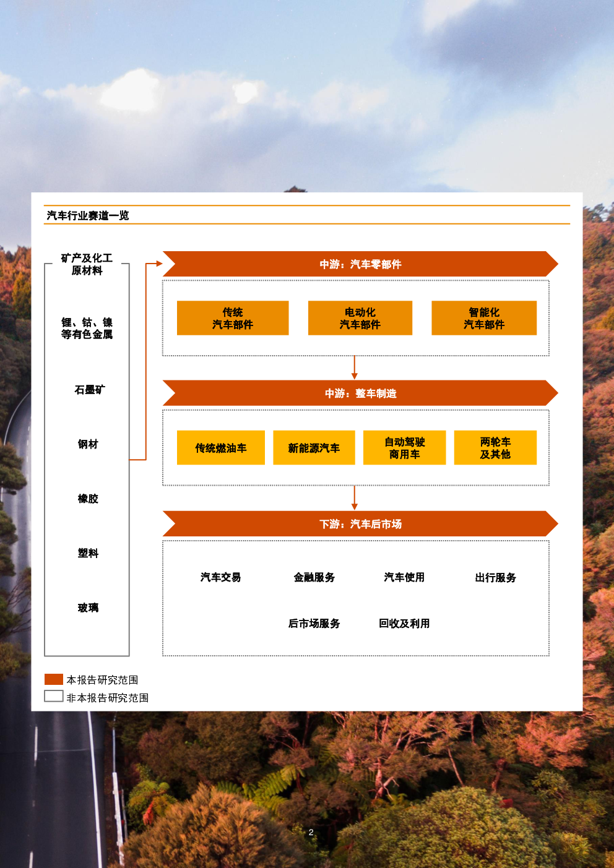Image resolution: width=614 pixels, height=868 pixels.
Task: Click the orange 本报告研究范围 legend swatch
Action: [x=54, y=679]
